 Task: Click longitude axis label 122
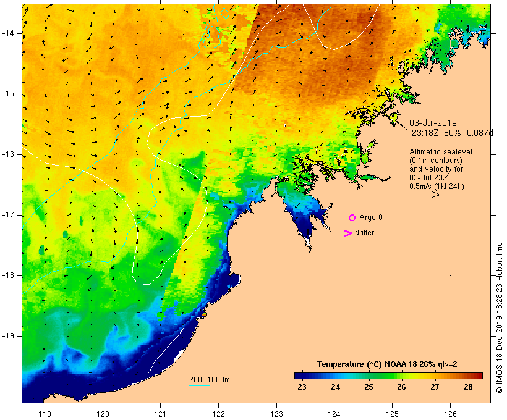tap(219, 414)
